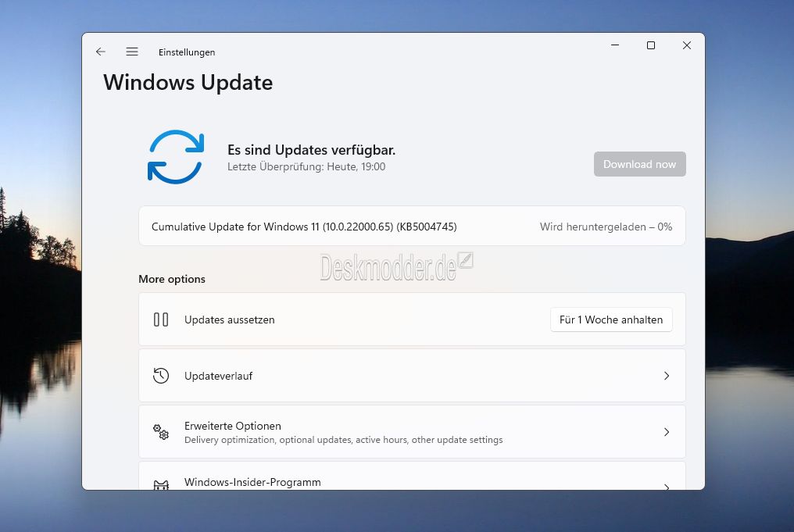
Task: Select the Updates aussetzen label
Action: click(x=230, y=320)
